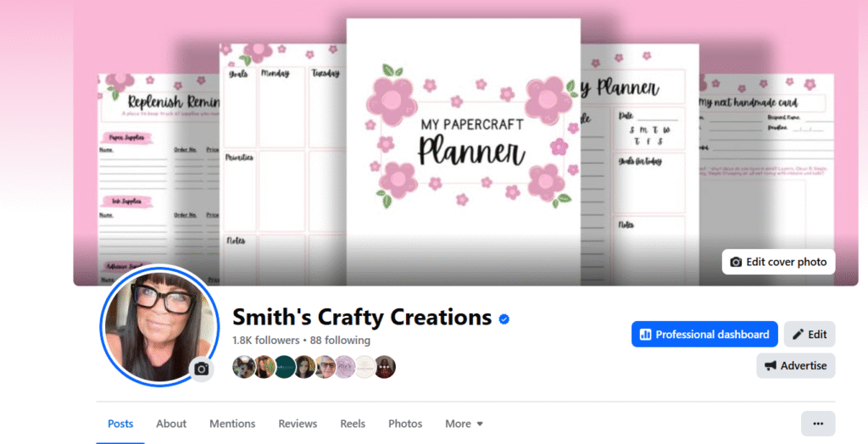Click the verified badge beside page name

[504, 319]
